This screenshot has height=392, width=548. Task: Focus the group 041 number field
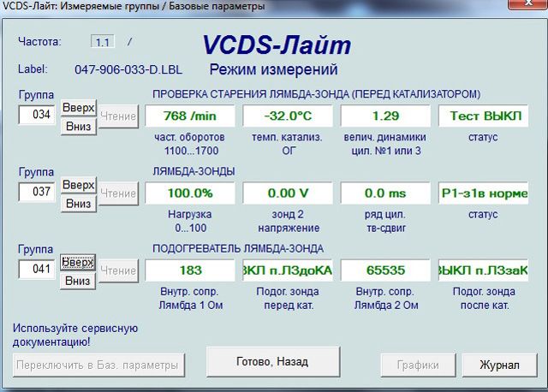38,270
